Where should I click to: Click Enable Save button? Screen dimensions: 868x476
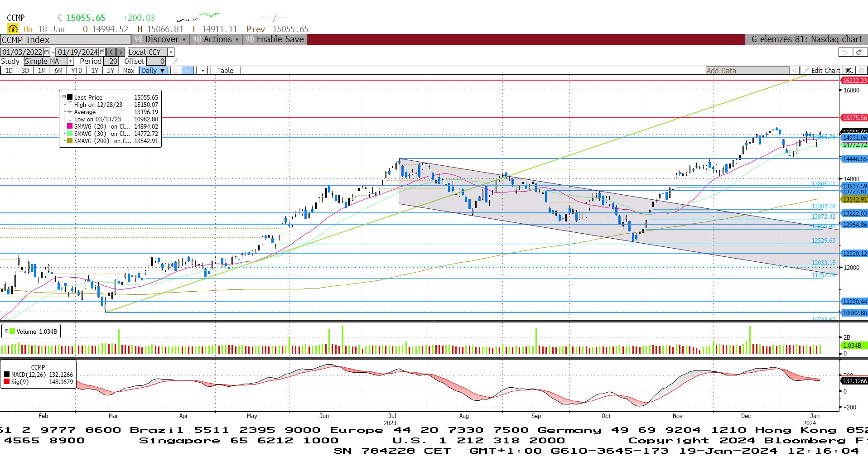click(275, 39)
